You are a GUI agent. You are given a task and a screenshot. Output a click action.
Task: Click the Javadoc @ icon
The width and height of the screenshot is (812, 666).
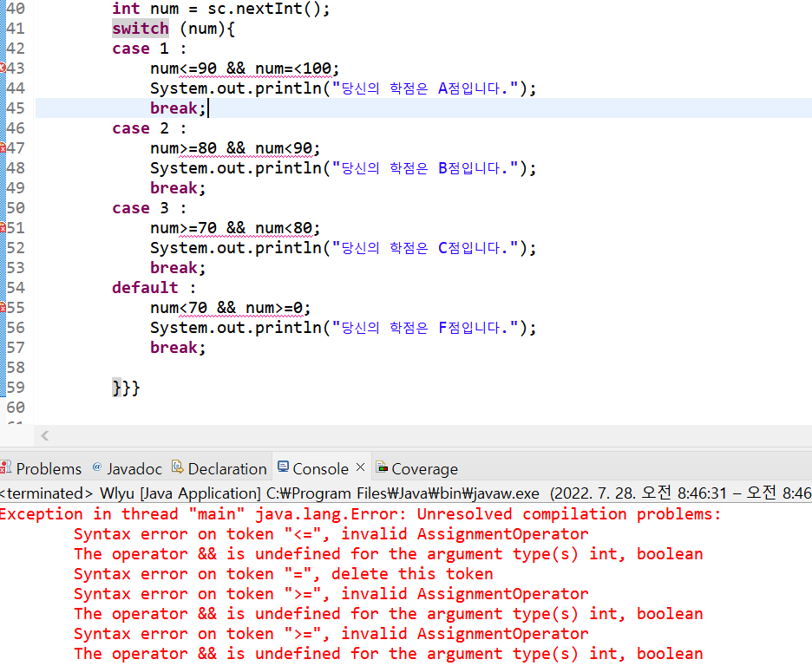(x=97, y=467)
